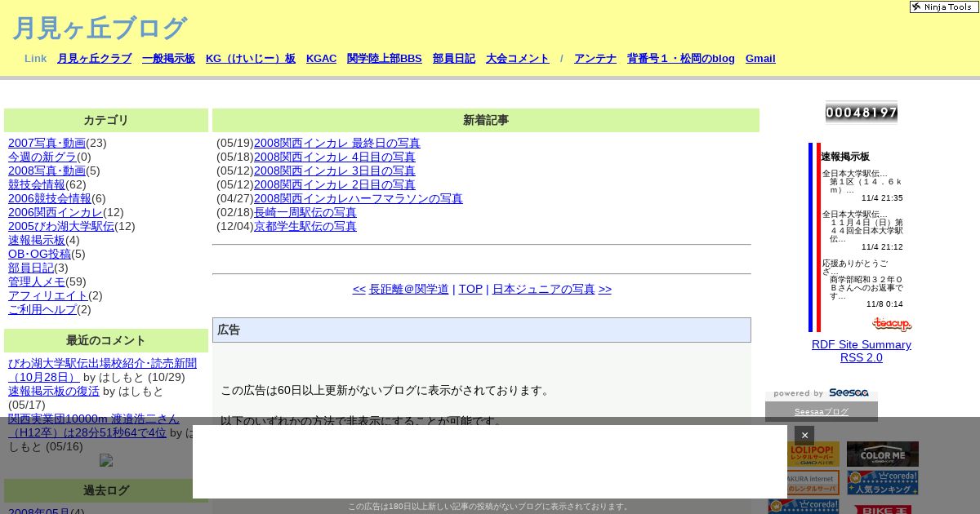Click the << previous arrow link
The image size is (980, 514).
tap(359, 289)
